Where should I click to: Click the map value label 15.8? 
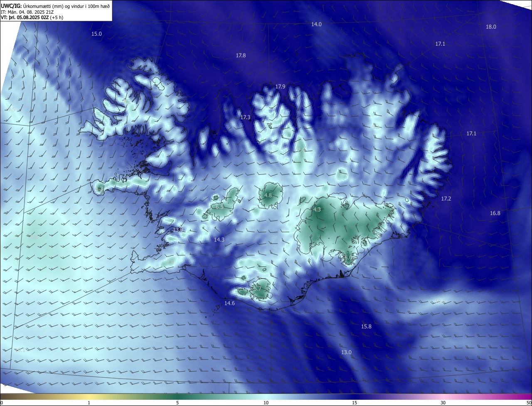[x=366, y=327]
